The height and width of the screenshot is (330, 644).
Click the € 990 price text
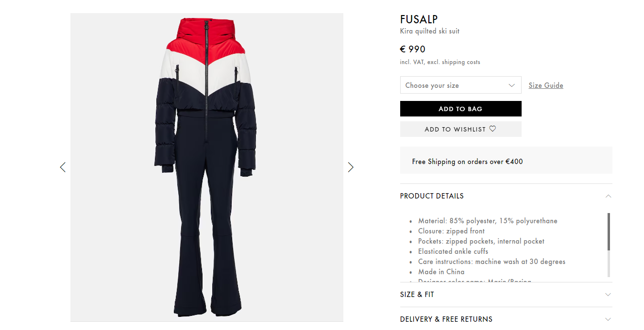412,49
